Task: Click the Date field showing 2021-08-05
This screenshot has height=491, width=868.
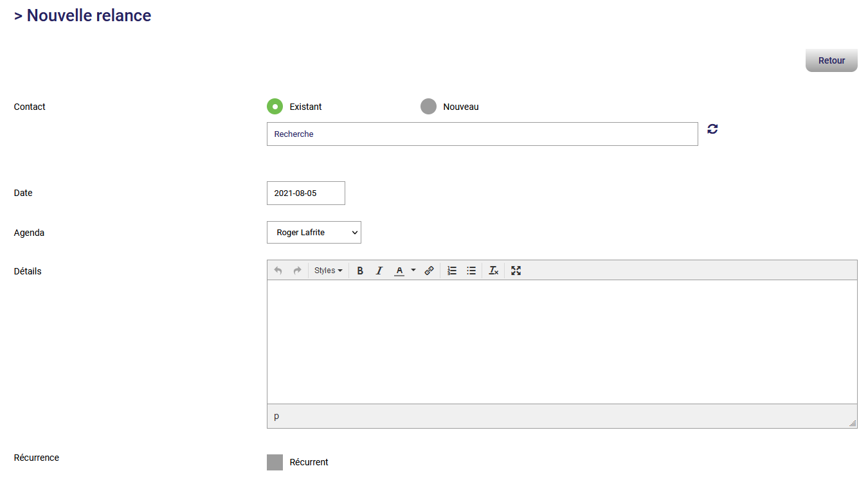Action: click(306, 193)
